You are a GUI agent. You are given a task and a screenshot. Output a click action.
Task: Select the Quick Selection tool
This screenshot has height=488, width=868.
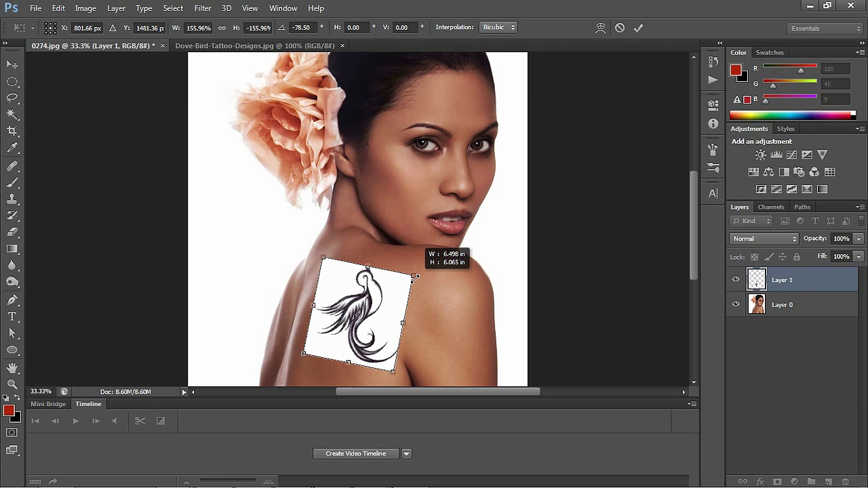coord(12,115)
